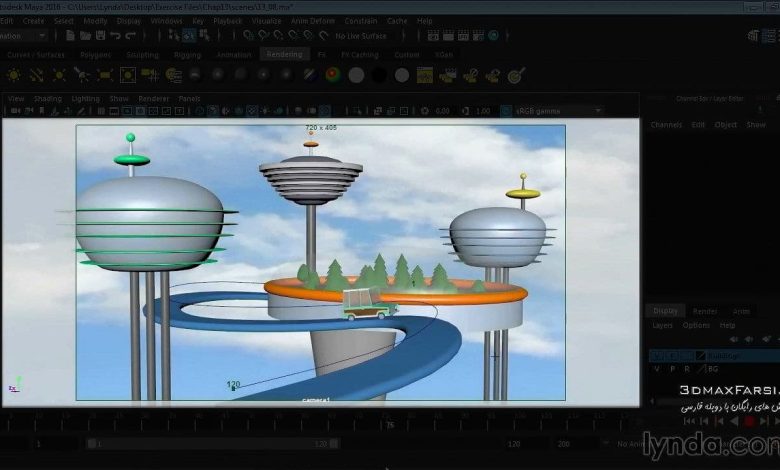Screen dimensions: 780x470
Task: Create a new scene from the status line
Action: 70,35
